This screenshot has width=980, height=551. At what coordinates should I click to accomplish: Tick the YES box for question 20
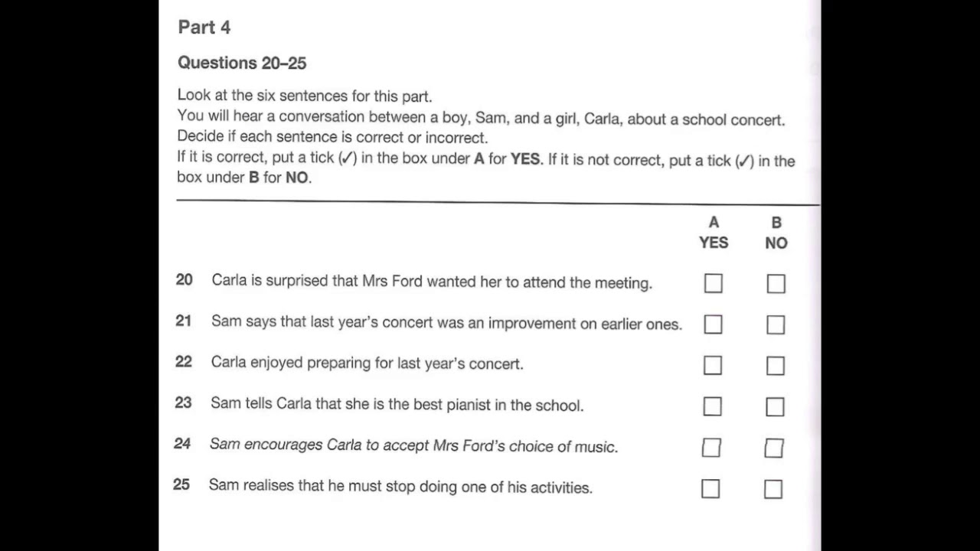point(713,284)
